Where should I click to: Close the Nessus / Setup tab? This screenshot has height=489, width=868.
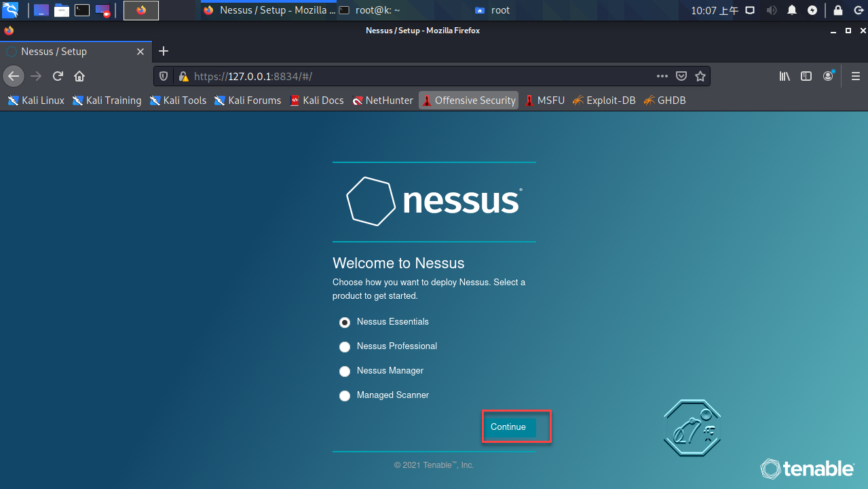tap(140, 52)
